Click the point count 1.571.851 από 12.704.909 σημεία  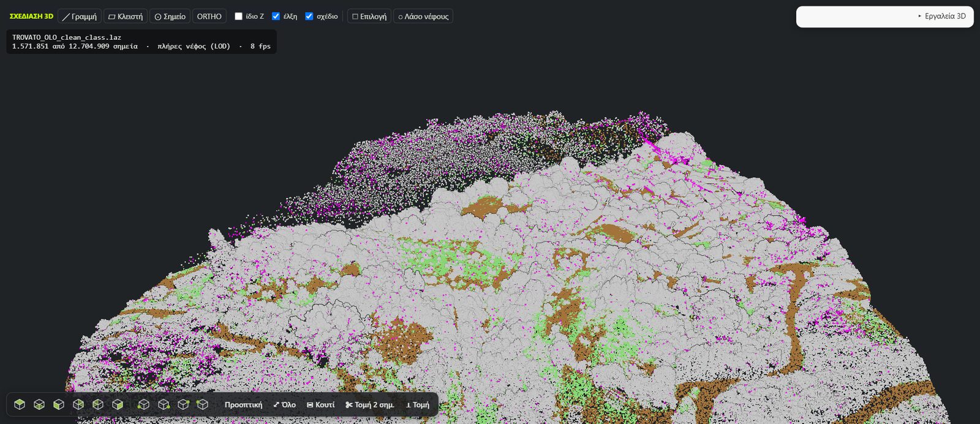(75, 47)
